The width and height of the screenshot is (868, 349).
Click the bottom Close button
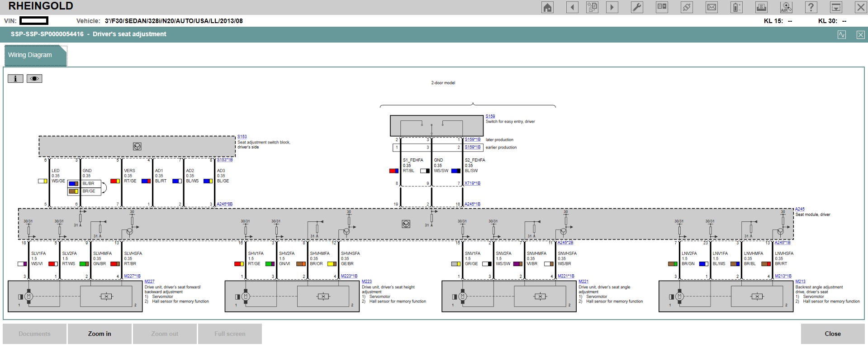pyautogui.click(x=833, y=334)
